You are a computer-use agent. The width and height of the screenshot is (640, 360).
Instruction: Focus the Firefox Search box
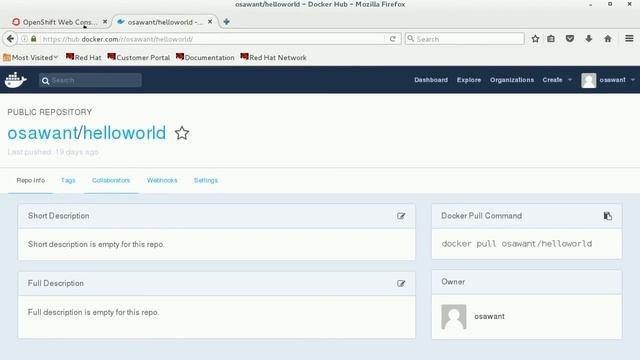pyautogui.click(x=464, y=39)
